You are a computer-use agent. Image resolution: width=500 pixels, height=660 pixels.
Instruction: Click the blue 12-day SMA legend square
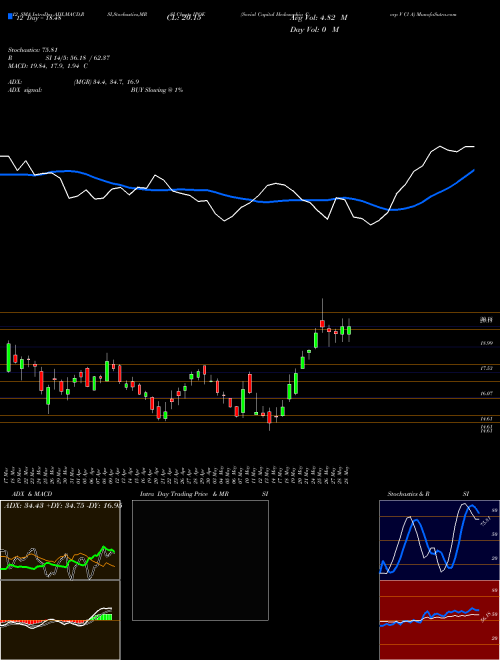pyautogui.click(x=10, y=17)
